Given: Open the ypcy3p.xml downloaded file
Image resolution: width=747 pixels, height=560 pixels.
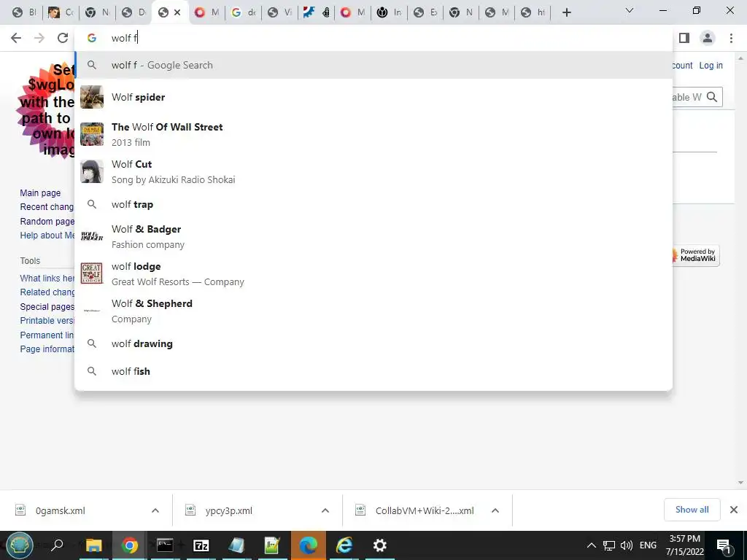Looking at the screenshot, I should click(x=228, y=510).
